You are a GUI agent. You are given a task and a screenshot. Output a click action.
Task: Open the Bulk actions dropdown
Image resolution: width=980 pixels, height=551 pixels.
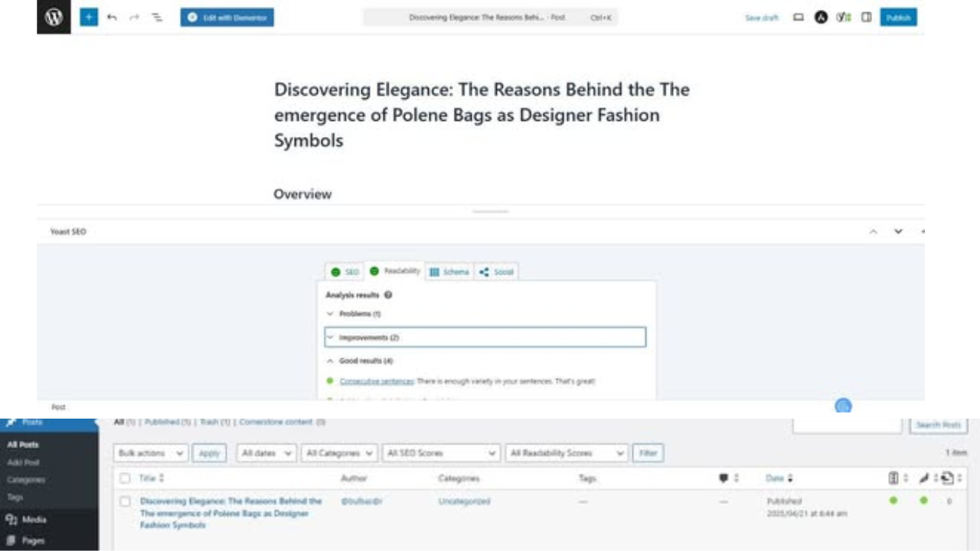point(151,453)
